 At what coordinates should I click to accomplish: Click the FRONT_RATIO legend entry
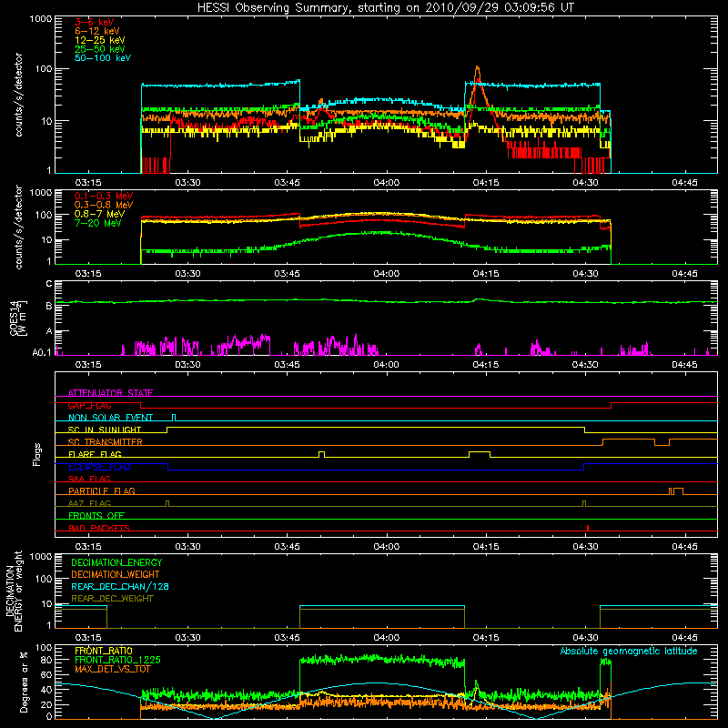[x=104, y=651]
